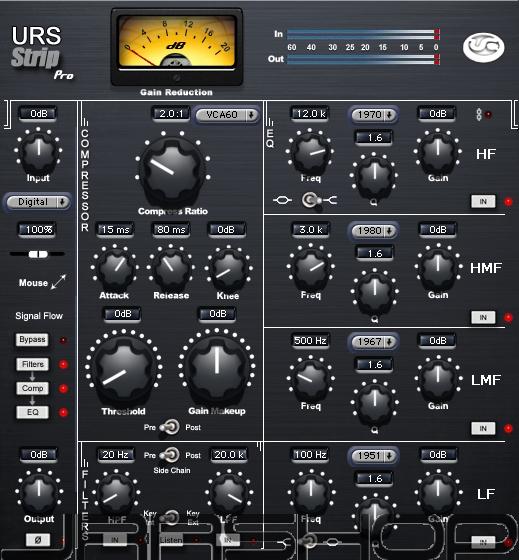The image size is (519, 560).
Task: Click the LPF filter knob
Action: click(x=229, y=493)
